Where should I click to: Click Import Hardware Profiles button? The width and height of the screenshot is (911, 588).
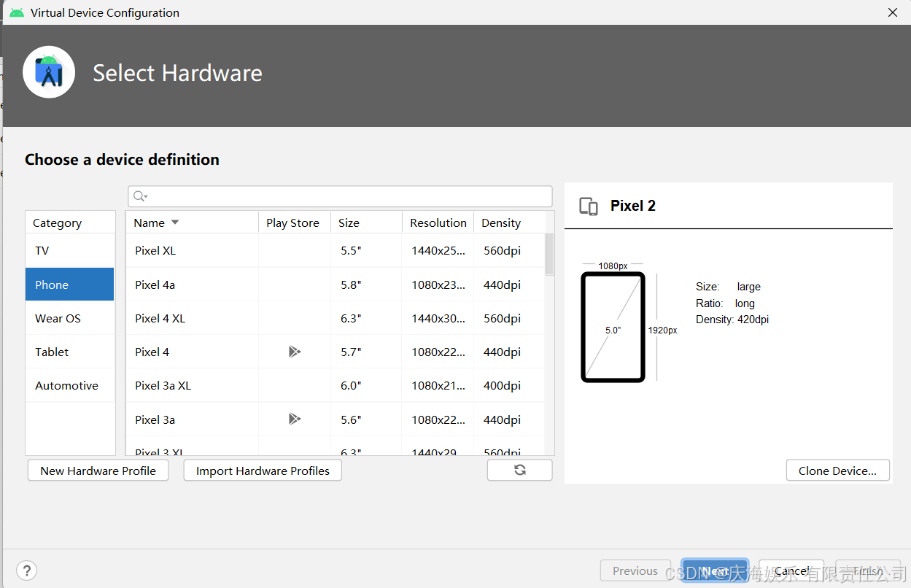click(x=263, y=471)
